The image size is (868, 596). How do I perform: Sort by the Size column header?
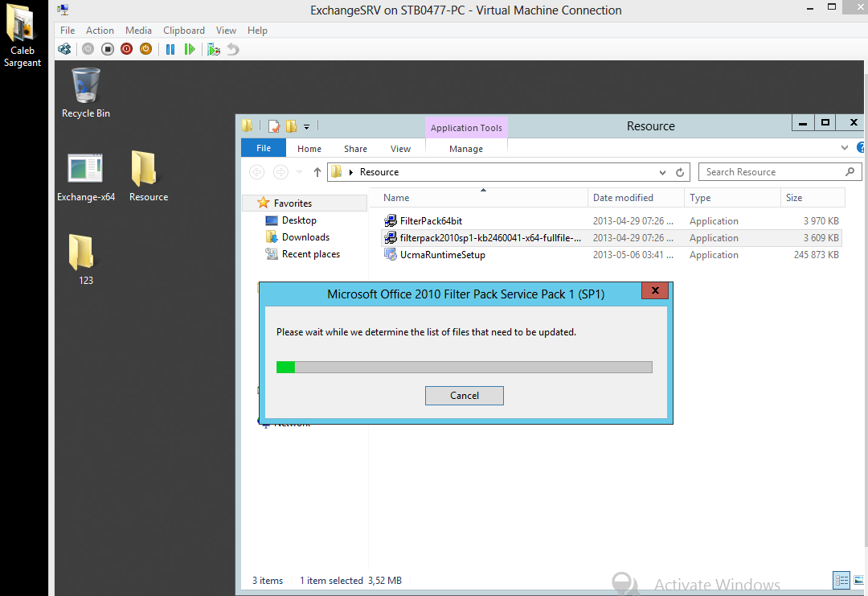(x=812, y=198)
